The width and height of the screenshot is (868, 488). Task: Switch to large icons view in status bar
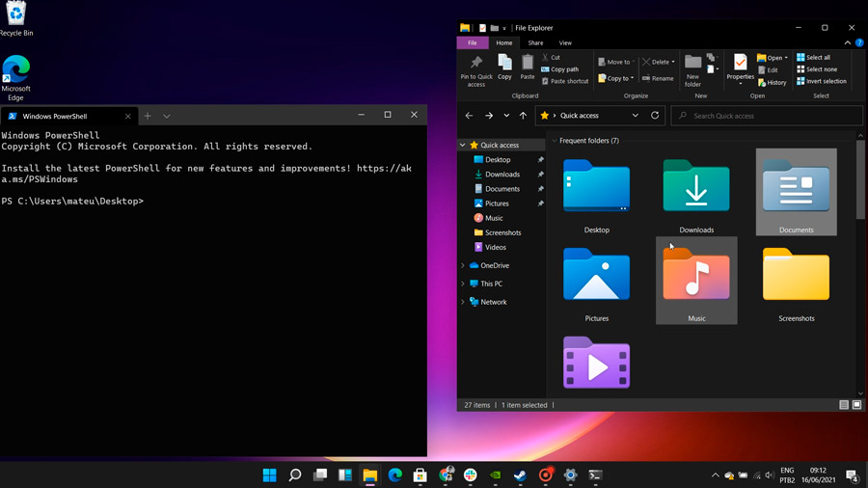[x=857, y=405]
